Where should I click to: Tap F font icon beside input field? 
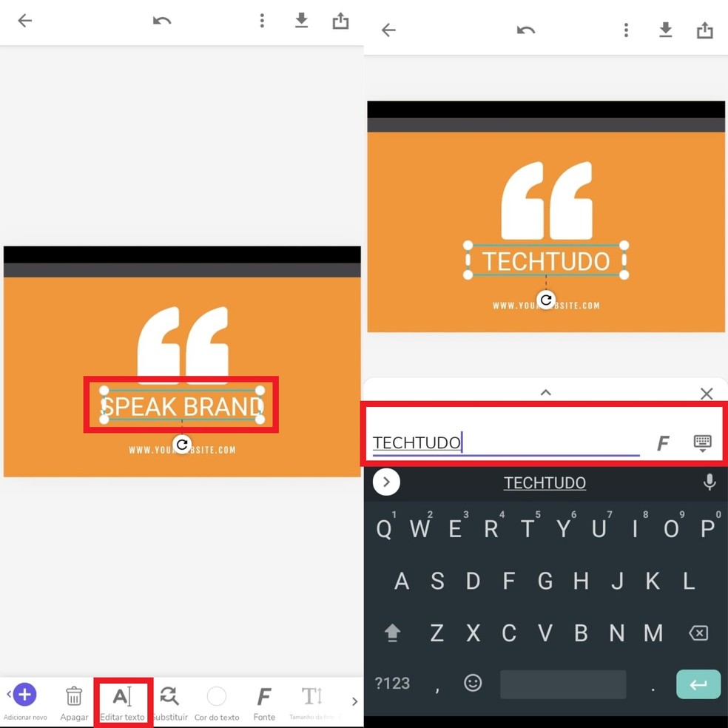(x=663, y=443)
